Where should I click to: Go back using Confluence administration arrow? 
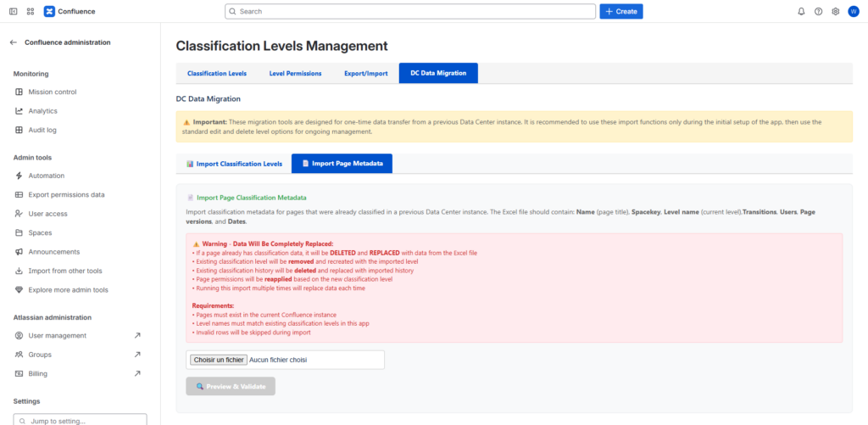pos(13,42)
